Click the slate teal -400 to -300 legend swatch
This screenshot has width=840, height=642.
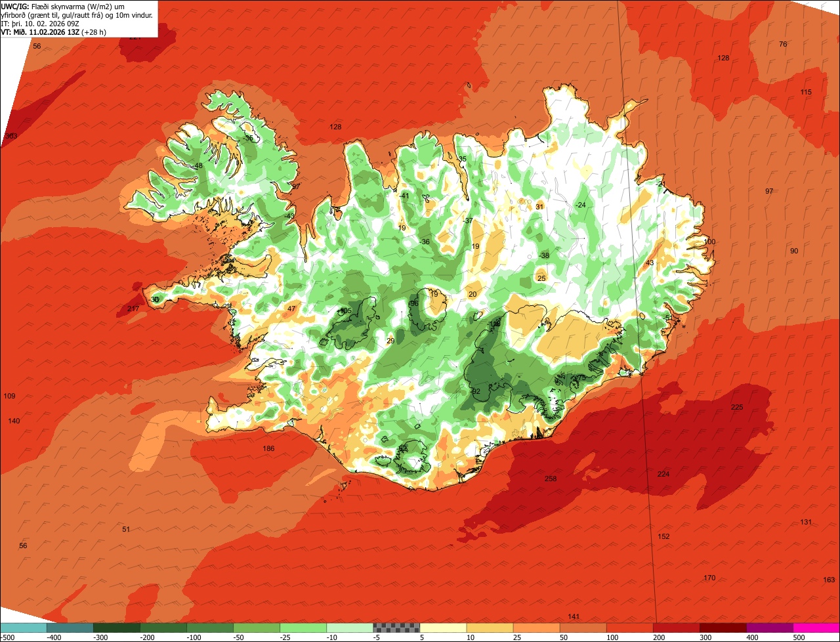click(70, 628)
